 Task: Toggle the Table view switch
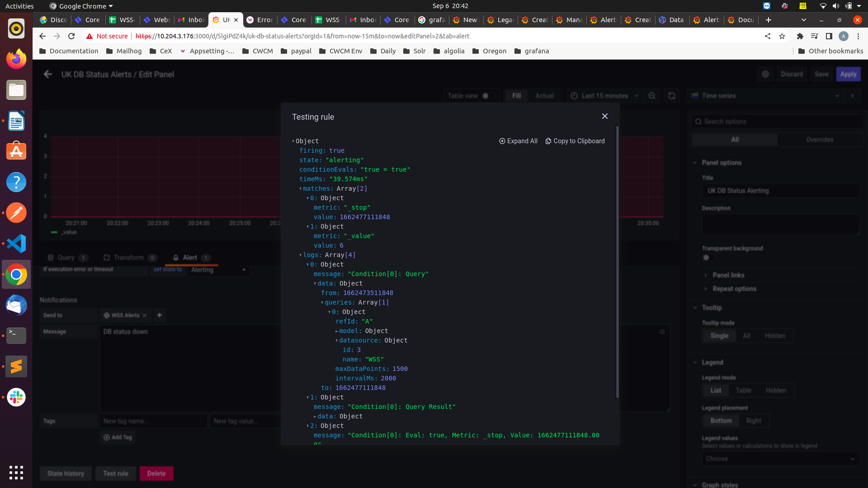[488, 96]
